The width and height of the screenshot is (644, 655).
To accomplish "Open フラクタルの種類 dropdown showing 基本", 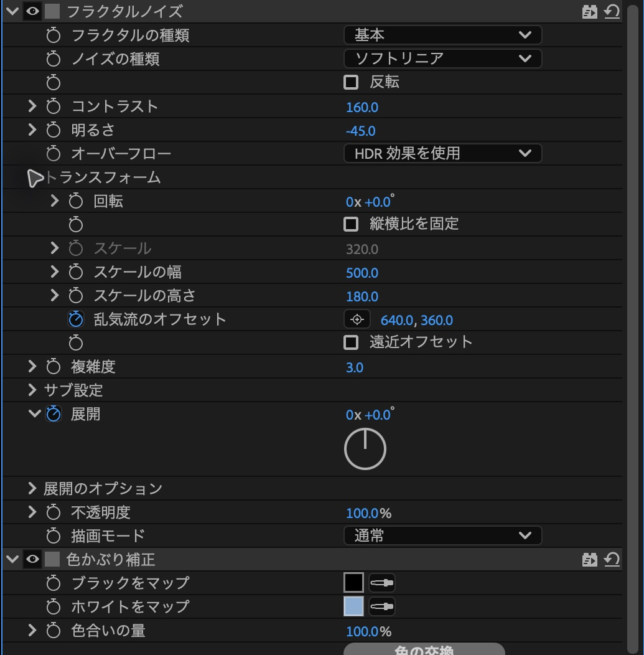I will pyautogui.click(x=443, y=35).
